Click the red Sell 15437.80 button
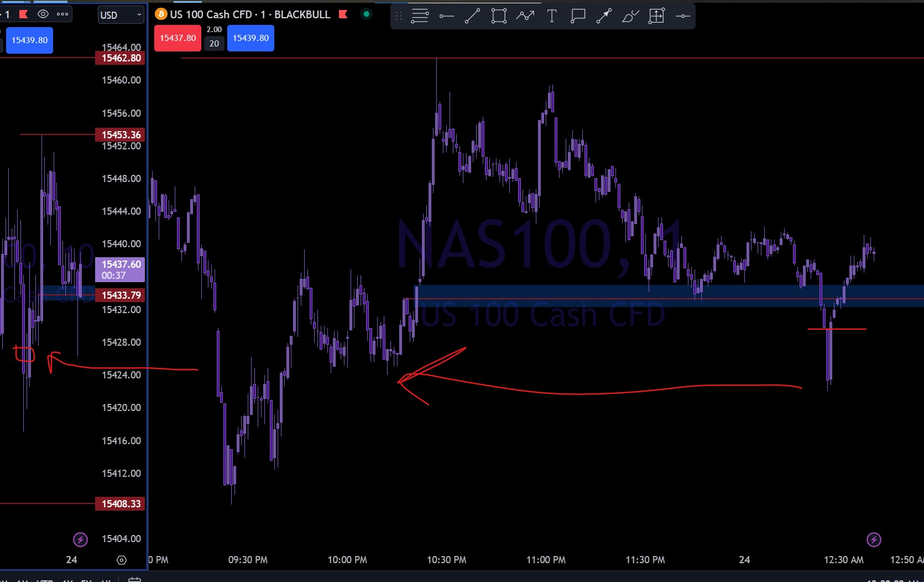 click(x=178, y=38)
